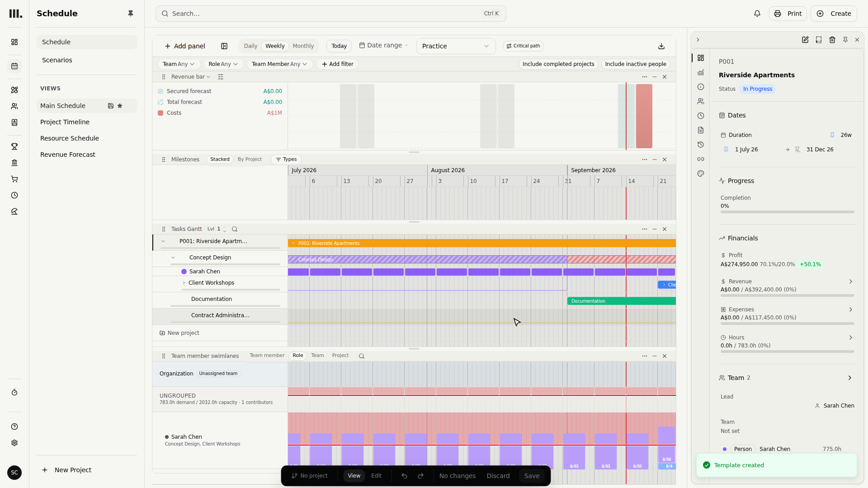Click the Print button
This screenshot has height=488, width=868.
788,14
